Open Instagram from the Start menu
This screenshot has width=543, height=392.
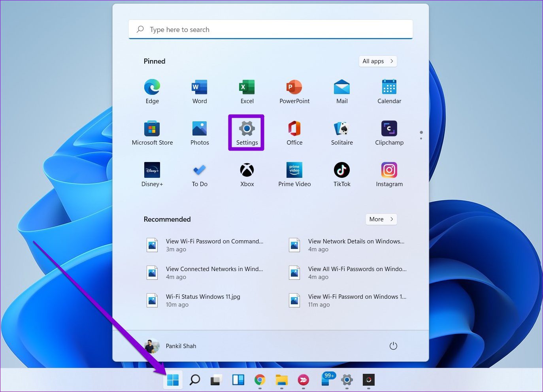pyautogui.click(x=389, y=174)
